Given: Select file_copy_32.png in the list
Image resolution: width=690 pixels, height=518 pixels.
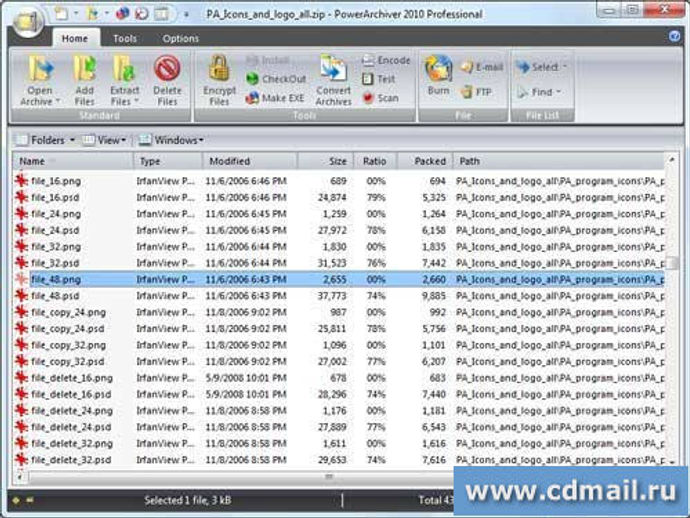Looking at the screenshot, I should (x=69, y=345).
